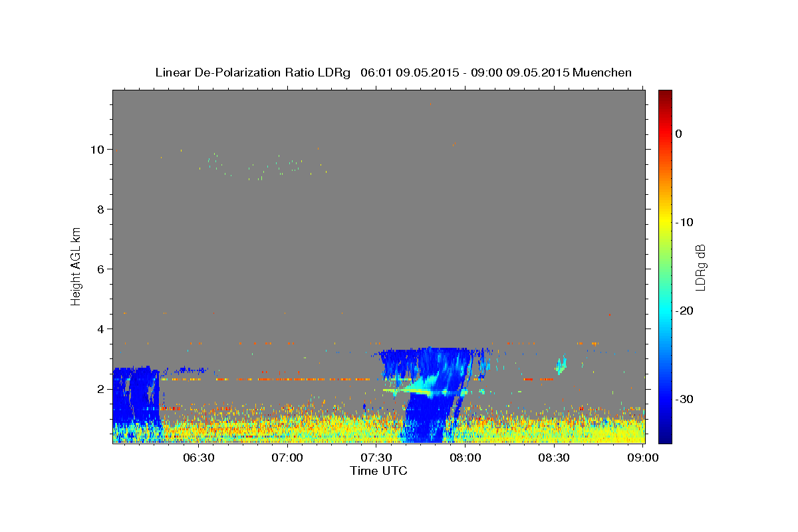Click the plot title 'Linear De-Polarization Ratio LDRg'

tap(252, 72)
